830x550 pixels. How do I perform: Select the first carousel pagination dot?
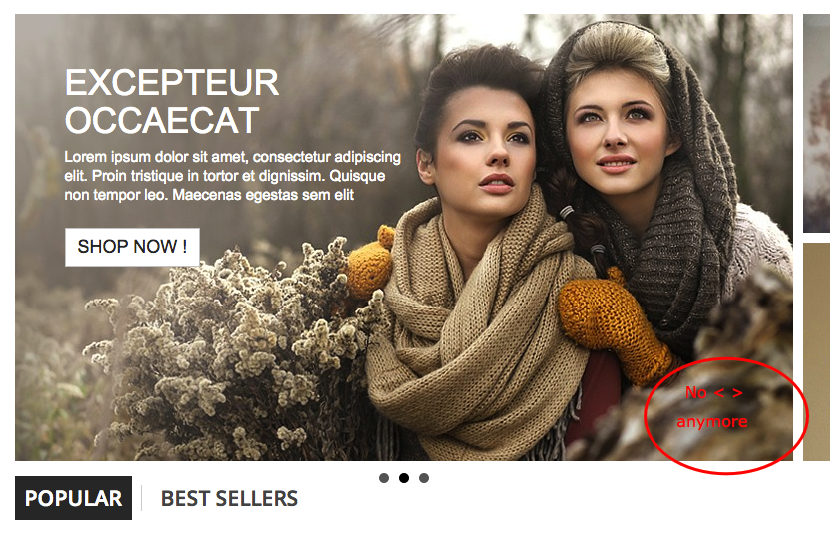[384, 478]
